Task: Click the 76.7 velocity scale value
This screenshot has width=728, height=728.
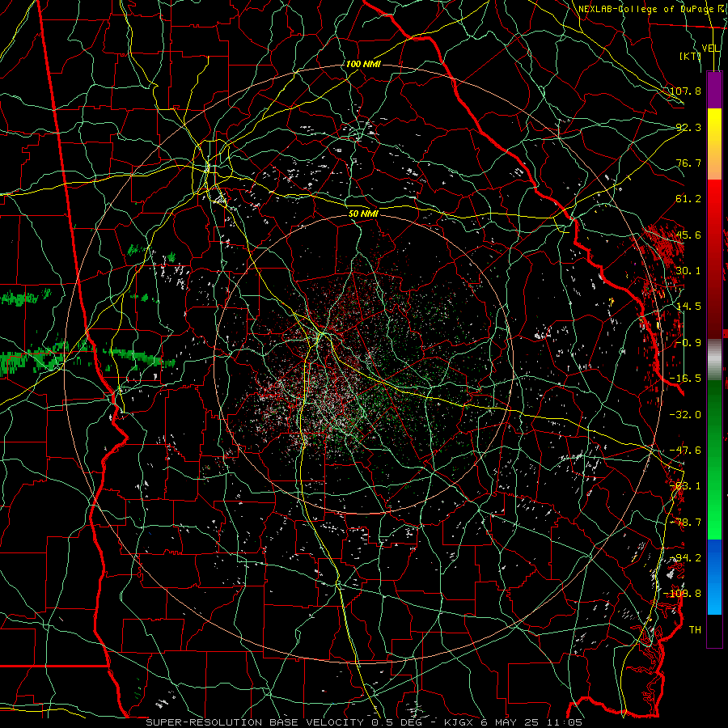Action: [688, 163]
